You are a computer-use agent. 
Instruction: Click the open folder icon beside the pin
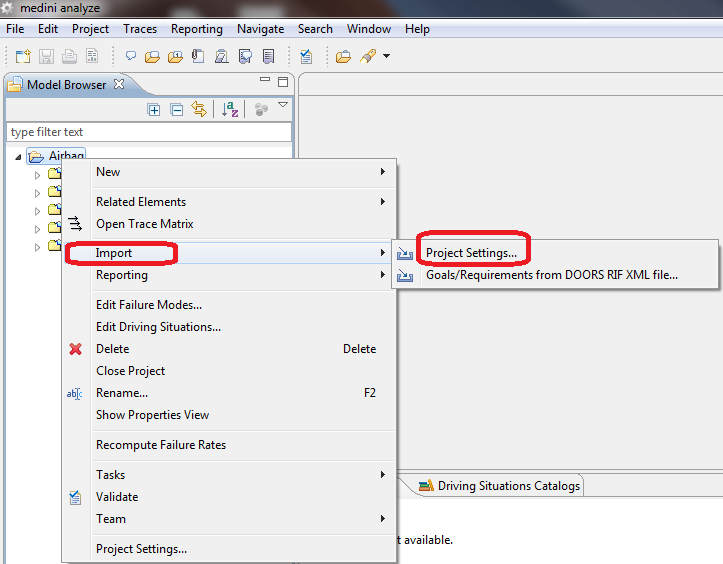click(x=343, y=57)
